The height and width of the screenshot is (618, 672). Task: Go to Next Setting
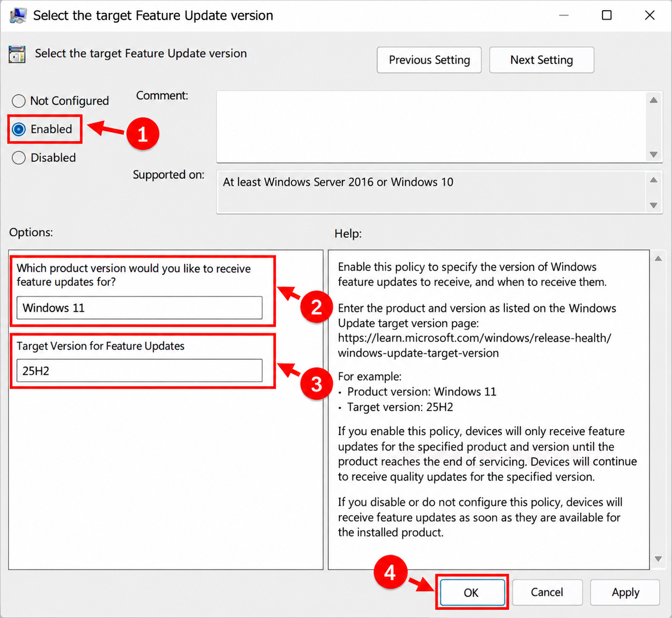coord(542,60)
